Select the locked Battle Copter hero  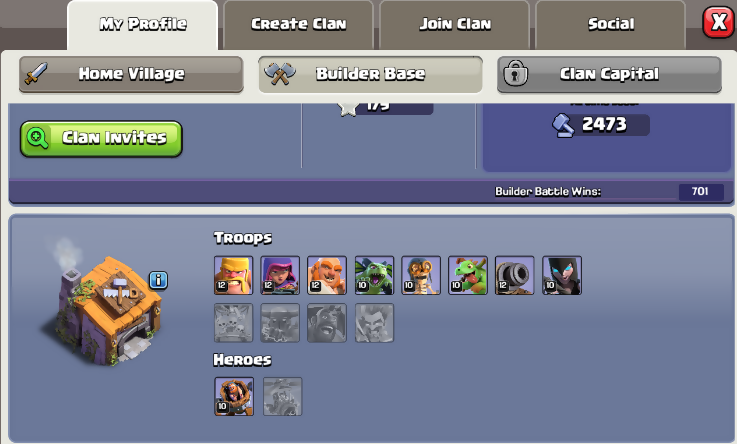pos(282,397)
